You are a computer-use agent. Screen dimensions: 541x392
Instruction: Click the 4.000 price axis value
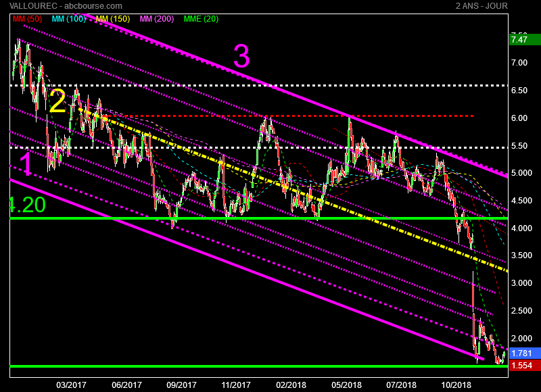pyautogui.click(x=521, y=228)
